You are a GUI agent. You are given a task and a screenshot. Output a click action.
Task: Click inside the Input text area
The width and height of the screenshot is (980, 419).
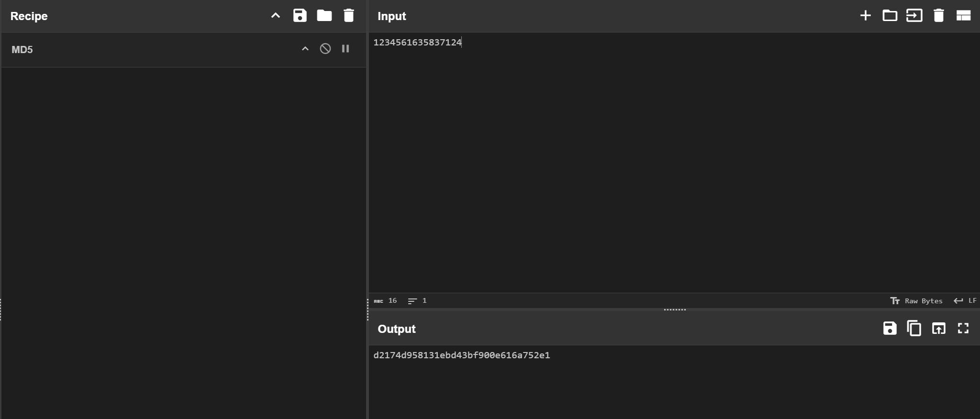(x=674, y=163)
